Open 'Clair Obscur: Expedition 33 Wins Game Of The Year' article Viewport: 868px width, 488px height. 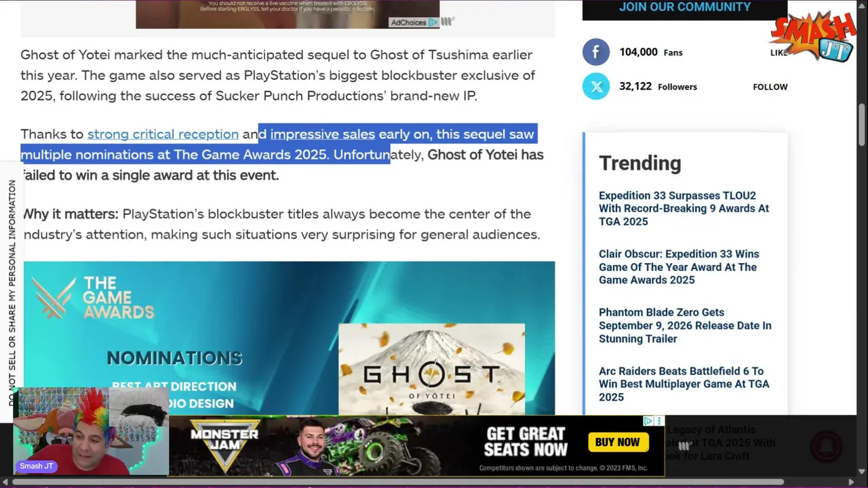coord(679,267)
